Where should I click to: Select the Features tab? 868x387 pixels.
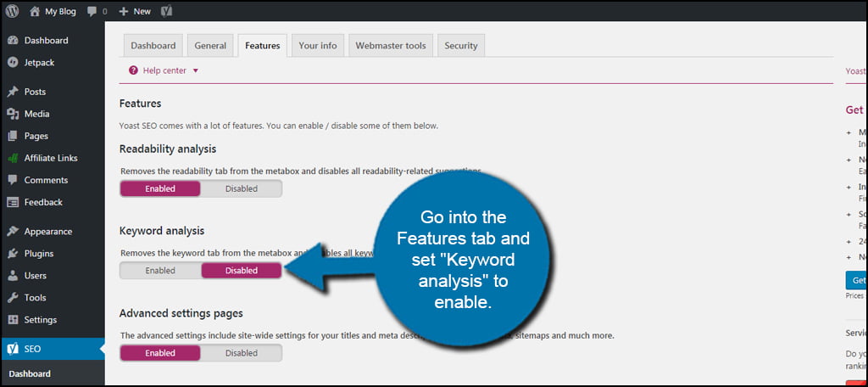(x=263, y=46)
